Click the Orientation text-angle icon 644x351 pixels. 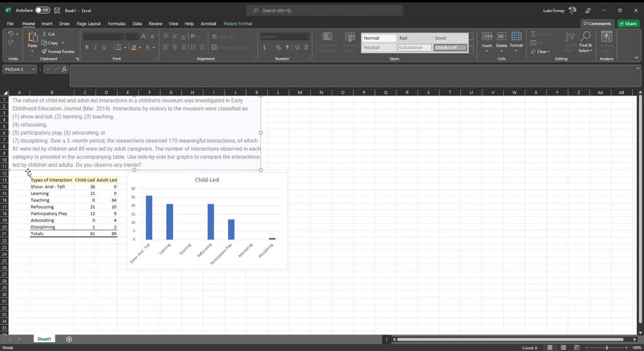click(x=193, y=36)
